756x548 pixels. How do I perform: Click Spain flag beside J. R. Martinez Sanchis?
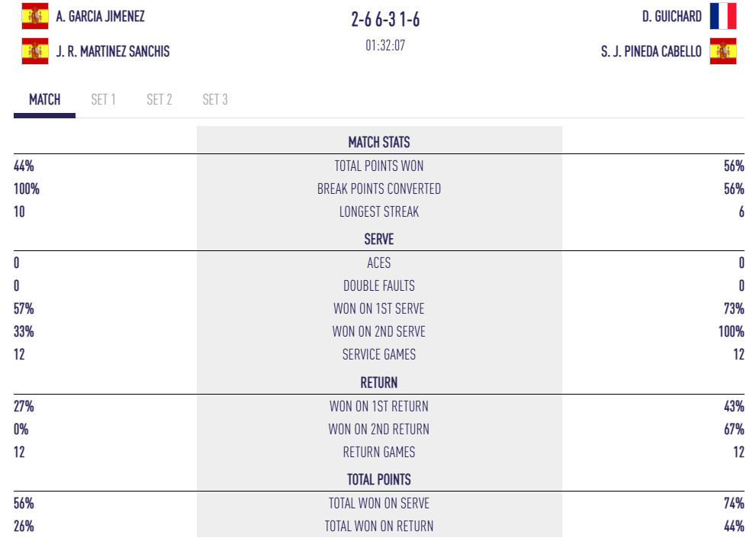35,51
